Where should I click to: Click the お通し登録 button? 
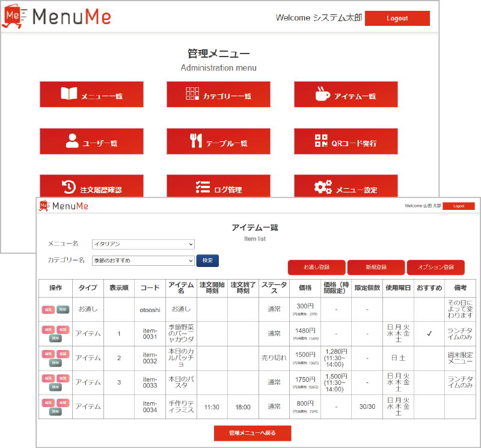[x=317, y=267]
